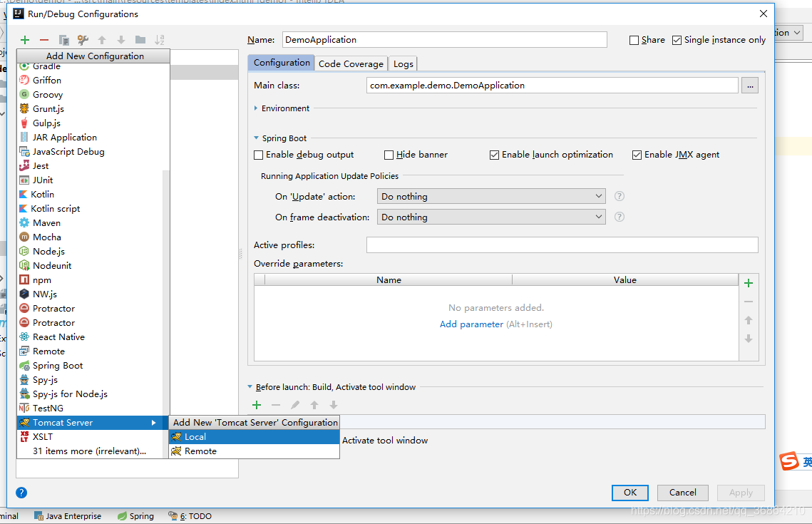Check the Hide banner checkbox
Image resolution: width=812 pixels, height=524 pixels.
click(389, 155)
